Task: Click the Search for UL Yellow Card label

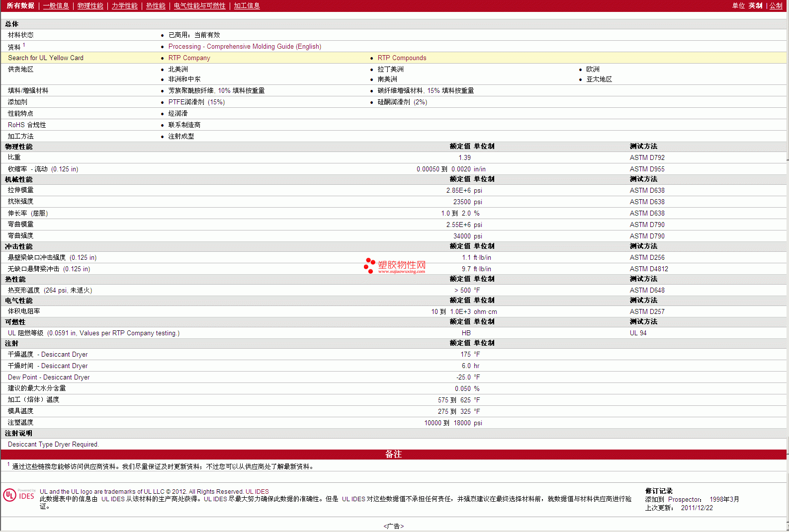Action: point(46,58)
